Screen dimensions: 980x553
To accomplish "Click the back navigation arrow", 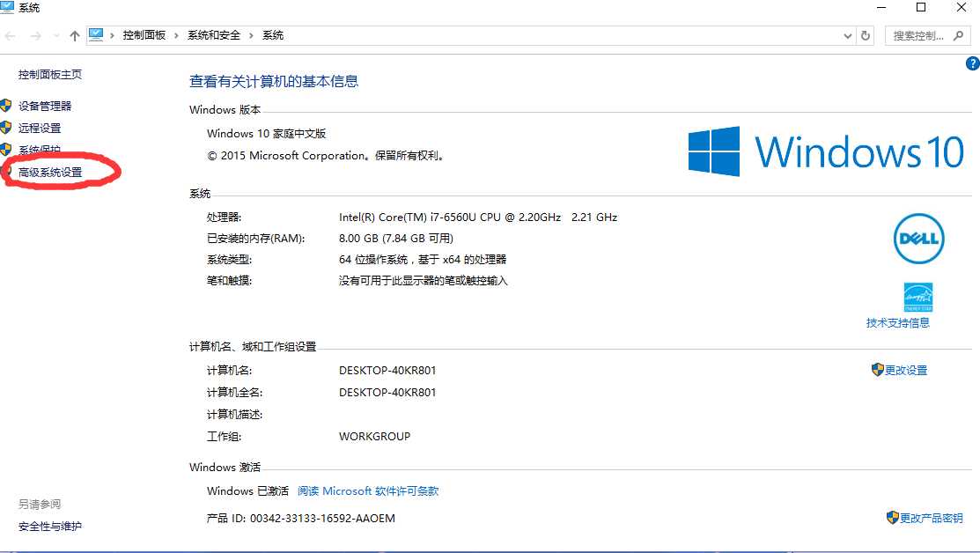I will [11, 35].
